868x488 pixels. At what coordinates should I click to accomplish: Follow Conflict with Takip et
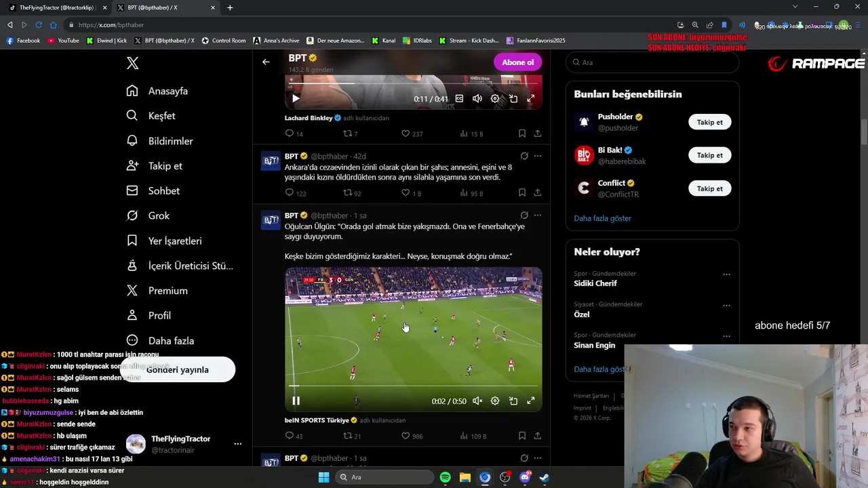[x=710, y=188]
